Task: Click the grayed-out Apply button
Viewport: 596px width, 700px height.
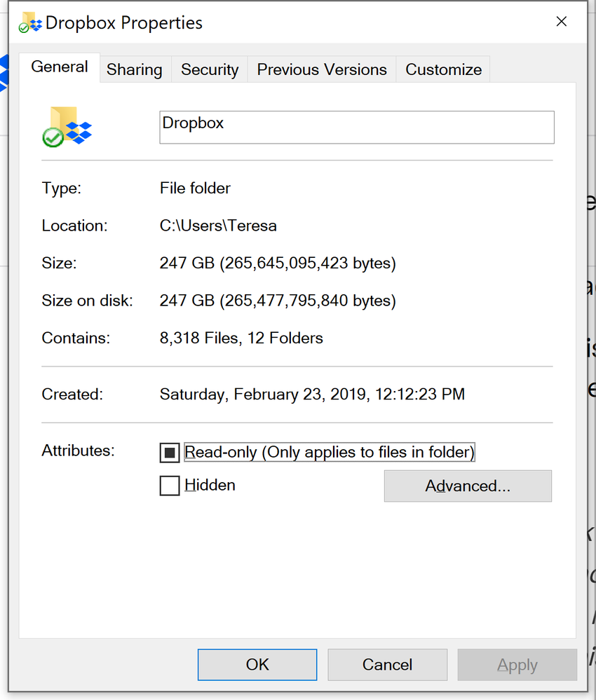Action: coord(517,664)
